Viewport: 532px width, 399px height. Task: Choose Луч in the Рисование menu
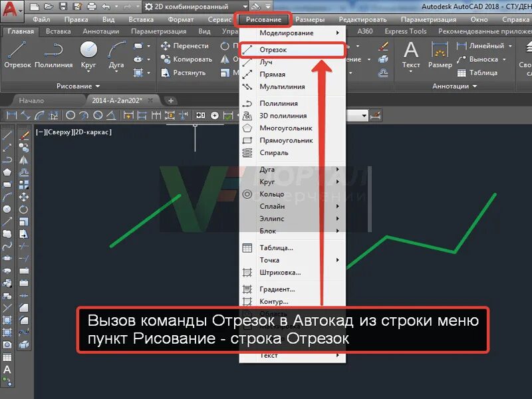click(293, 62)
